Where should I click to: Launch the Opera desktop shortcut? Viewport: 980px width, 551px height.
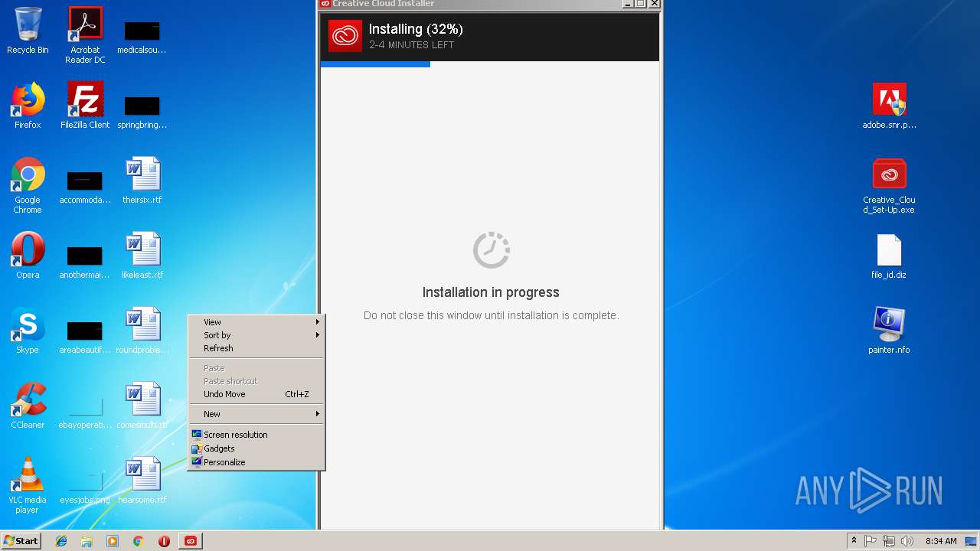click(x=28, y=256)
